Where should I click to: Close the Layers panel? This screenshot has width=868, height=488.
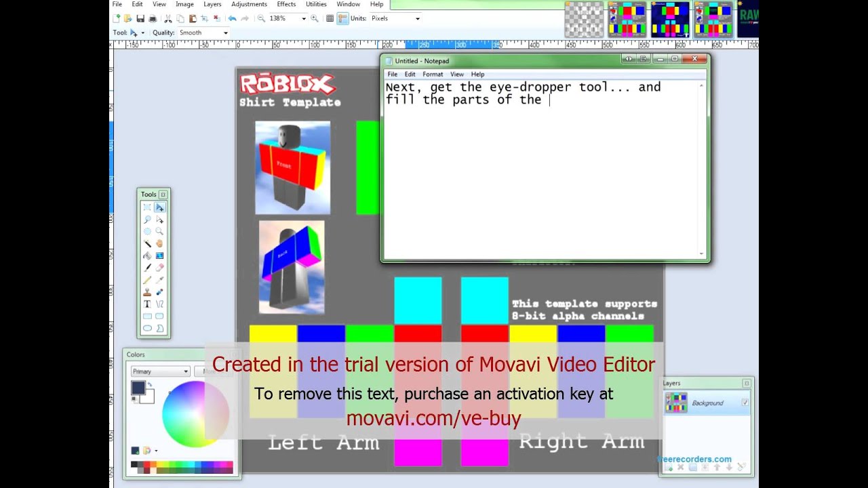pyautogui.click(x=747, y=384)
